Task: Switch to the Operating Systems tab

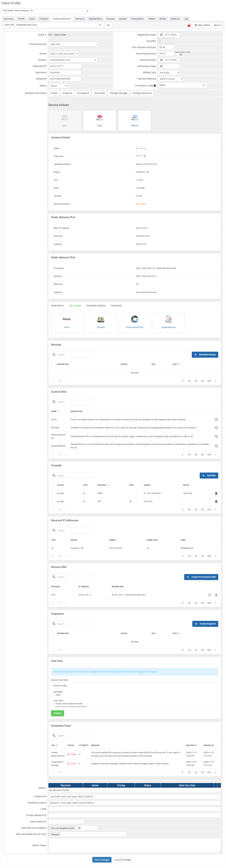Action: point(96,306)
